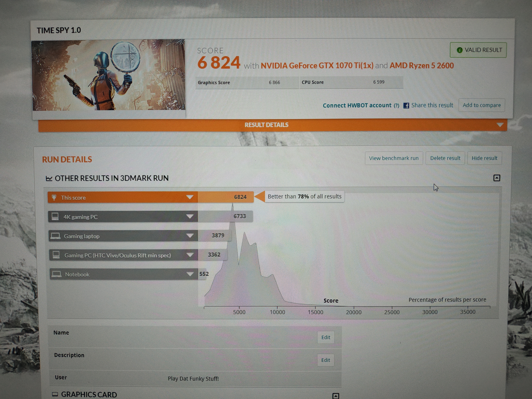Open the Gaming laptop dropdown arrow

(x=190, y=235)
